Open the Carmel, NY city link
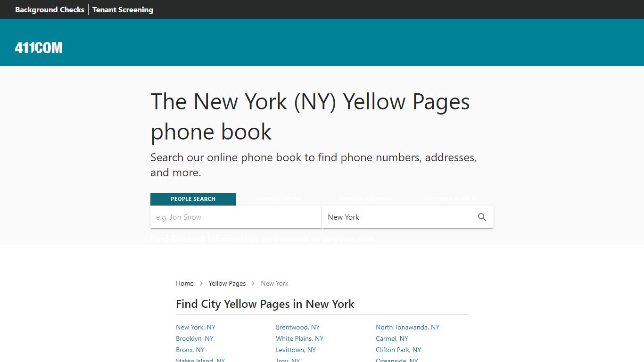The image size is (644, 362). coord(392,338)
